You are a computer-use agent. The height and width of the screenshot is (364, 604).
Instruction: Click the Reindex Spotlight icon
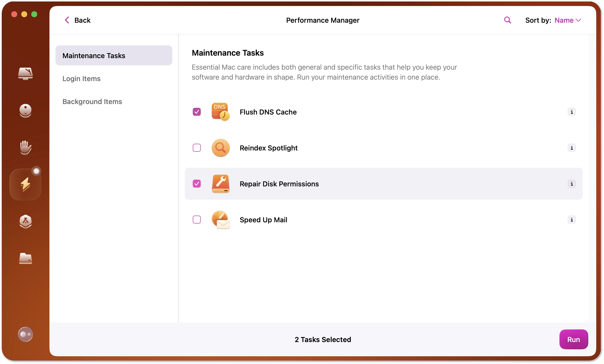(220, 148)
